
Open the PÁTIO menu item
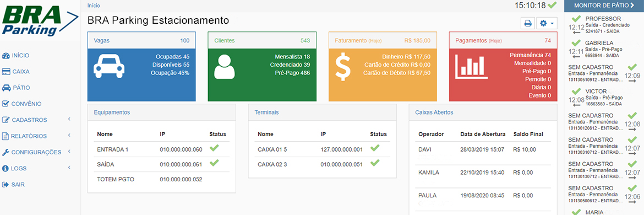tap(16, 88)
